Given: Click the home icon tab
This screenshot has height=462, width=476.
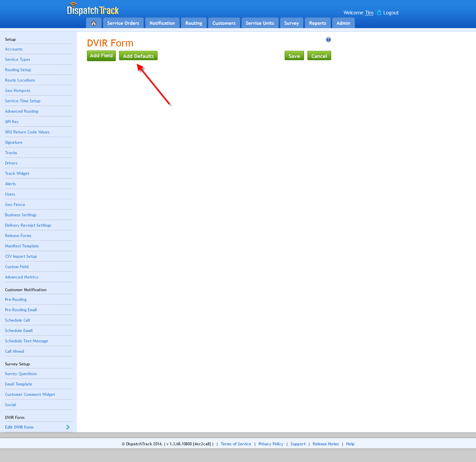Looking at the screenshot, I should pos(94,23).
